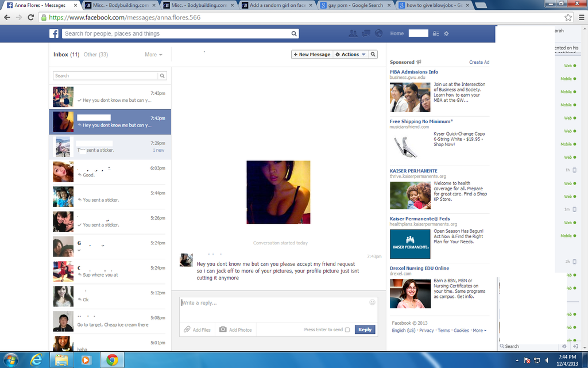Go back with the browser back arrow
588x368 pixels.
(x=7, y=17)
